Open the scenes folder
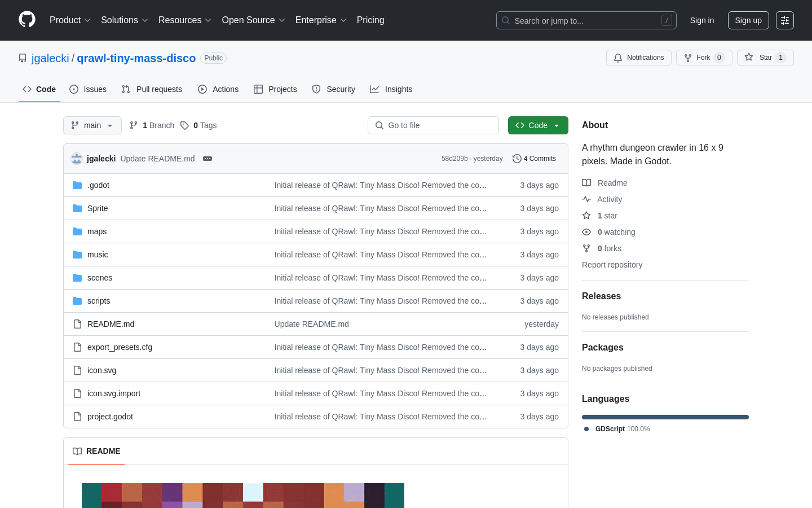The width and height of the screenshot is (812, 508). point(100,278)
